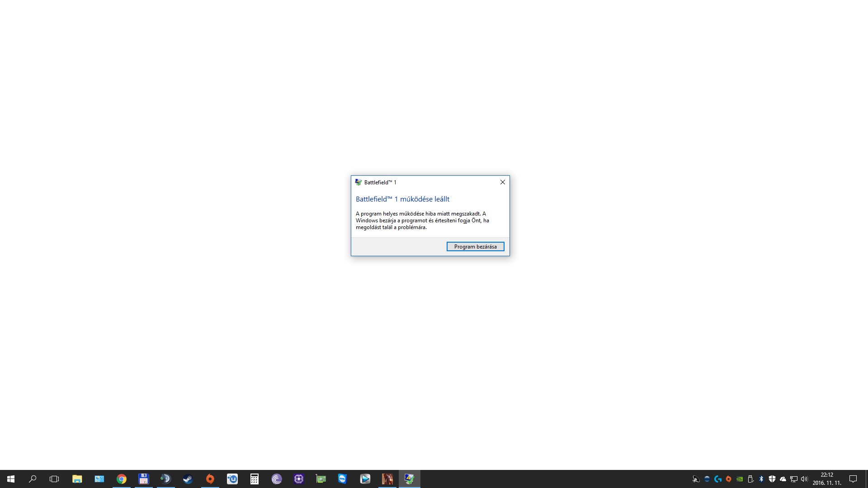Click the floppy disk taskbar icon

coord(144,479)
